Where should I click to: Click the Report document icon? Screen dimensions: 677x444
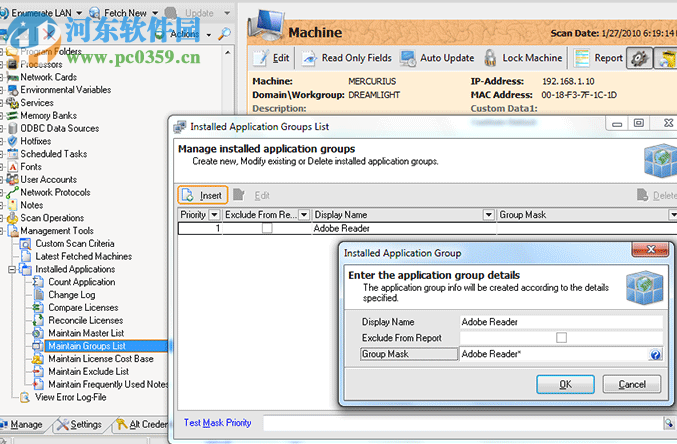[x=582, y=58]
